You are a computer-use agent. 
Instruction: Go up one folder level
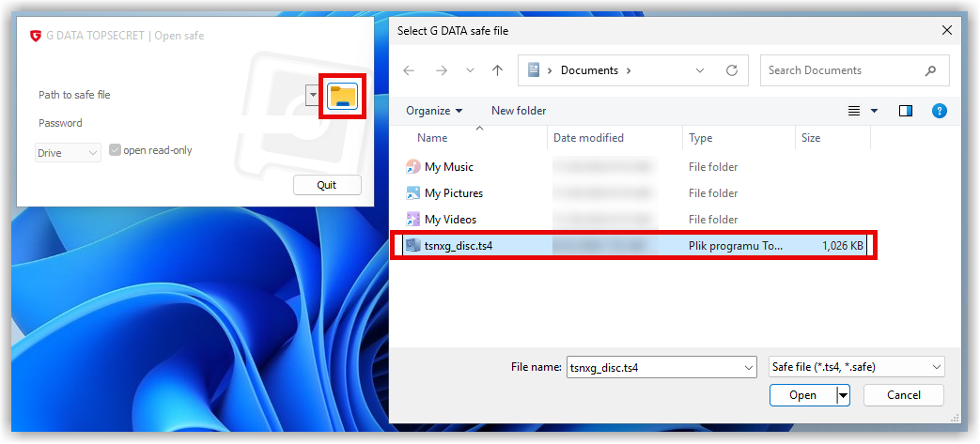click(x=497, y=70)
